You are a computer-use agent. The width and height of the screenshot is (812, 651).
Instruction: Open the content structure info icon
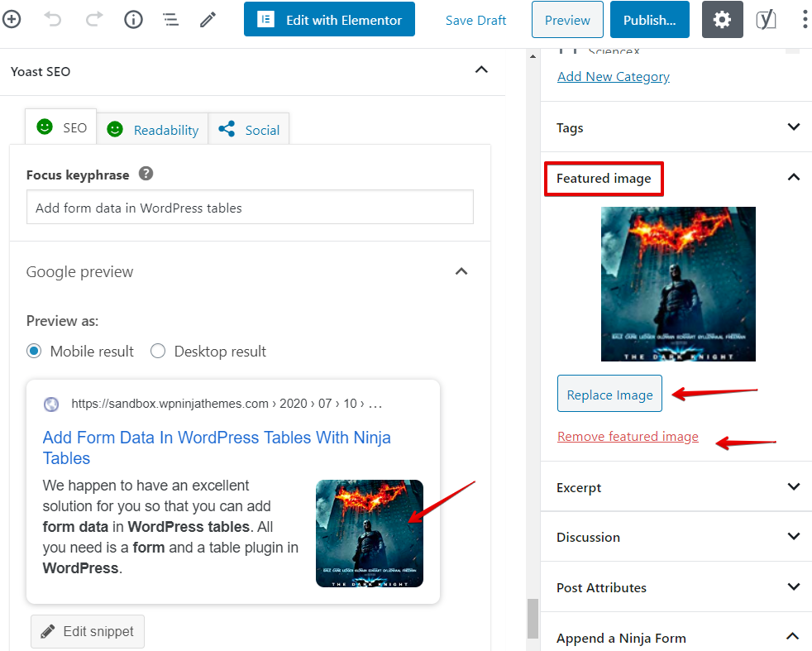[133, 20]
